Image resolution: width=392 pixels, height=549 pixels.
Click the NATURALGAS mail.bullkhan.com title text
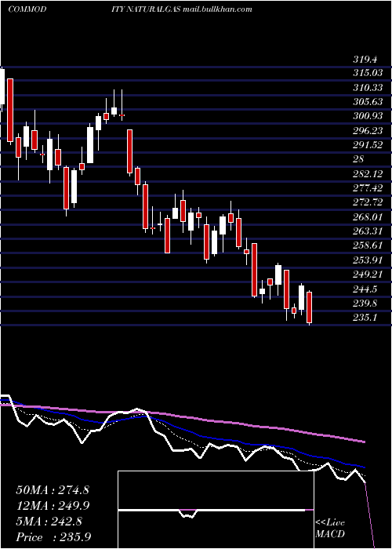coord(189,9)
